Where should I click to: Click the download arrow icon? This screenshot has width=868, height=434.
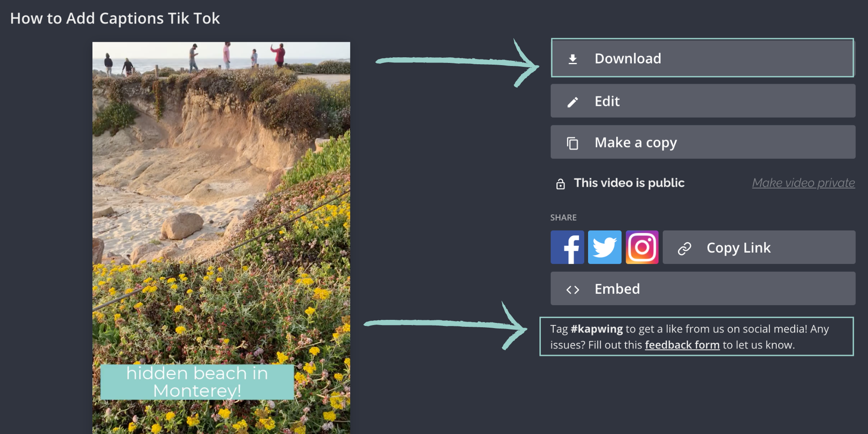pos(572,59)
